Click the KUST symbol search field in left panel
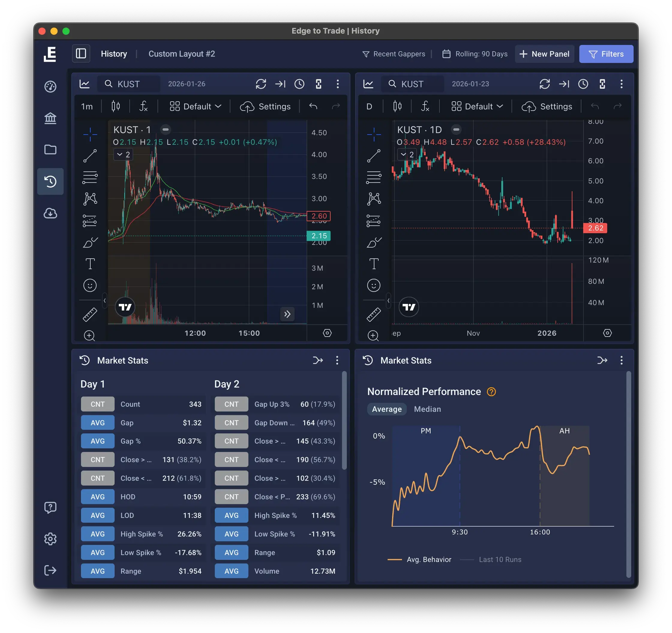672x633 pixels. (129, 84)
